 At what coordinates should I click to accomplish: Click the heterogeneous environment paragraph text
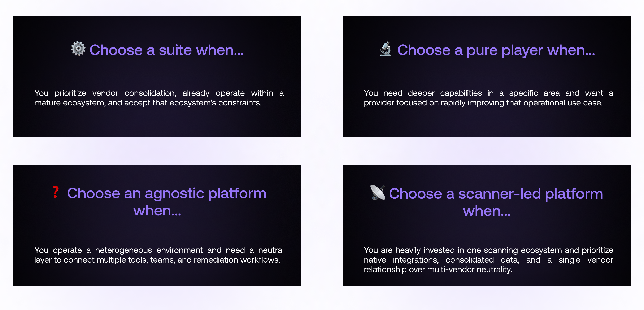[159, 255]
